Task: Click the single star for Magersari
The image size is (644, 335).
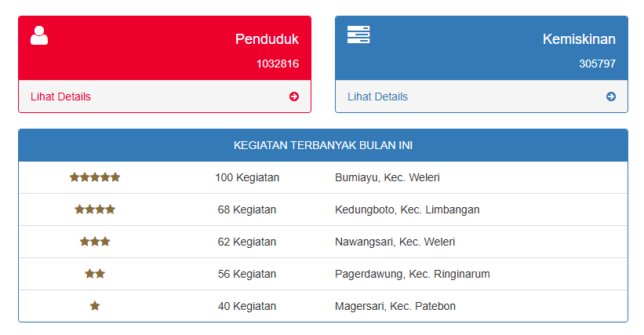Action: (x=95, y=306)
